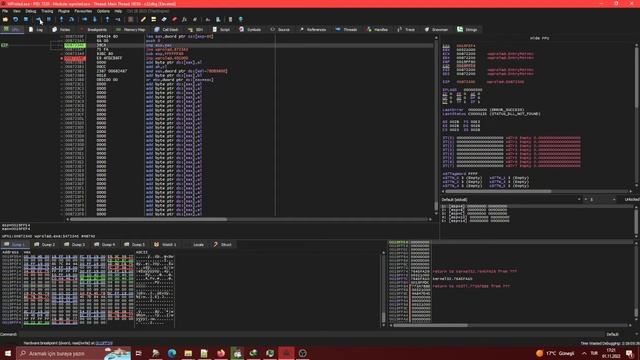Switch to the Call Stack tab

tap(167, 29)
